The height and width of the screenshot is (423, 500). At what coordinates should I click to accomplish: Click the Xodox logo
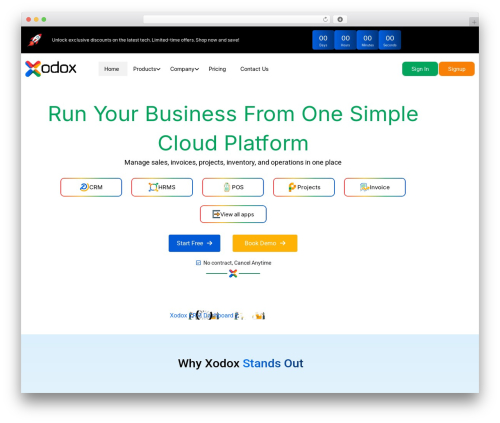click(51, 68)
